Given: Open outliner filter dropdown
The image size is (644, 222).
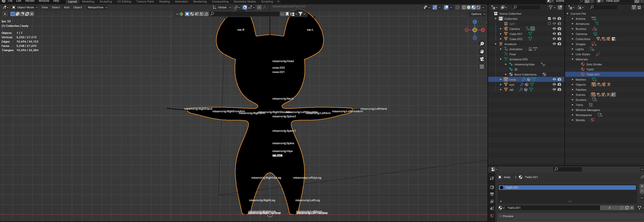Looking at the screenshot, I should [x=552, y=7].
